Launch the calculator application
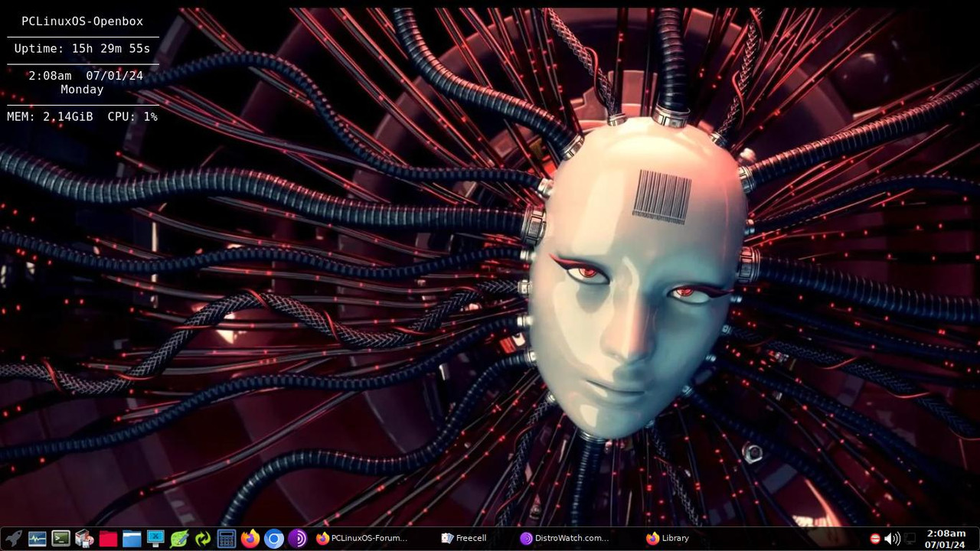The width and height of the screenshot is (980, 551). coord(227,539)
